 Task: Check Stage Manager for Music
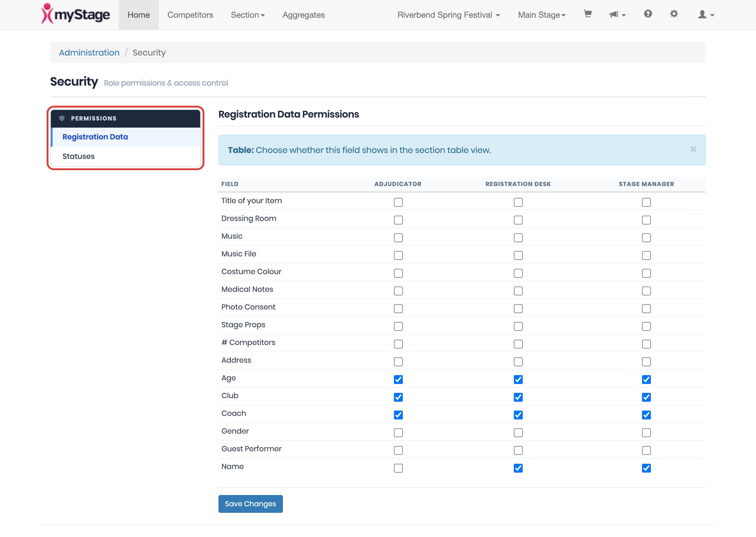[646, 238]
